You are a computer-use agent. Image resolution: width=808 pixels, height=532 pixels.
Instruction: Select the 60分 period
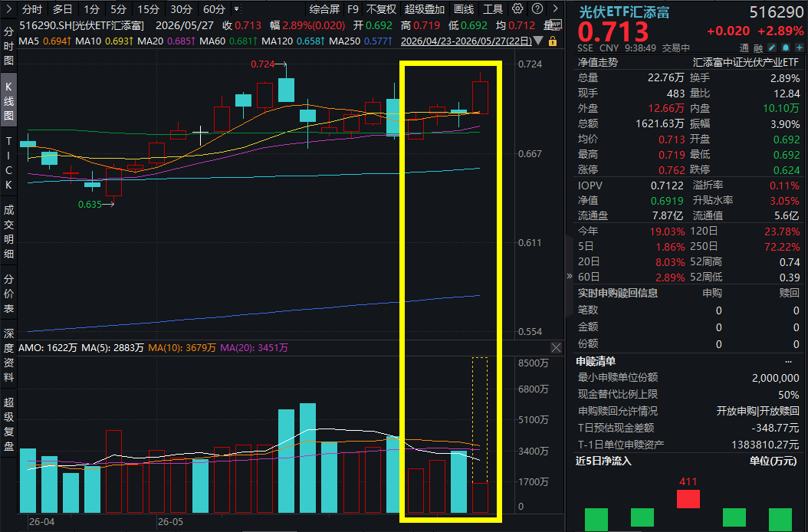[x=214, y=9]
